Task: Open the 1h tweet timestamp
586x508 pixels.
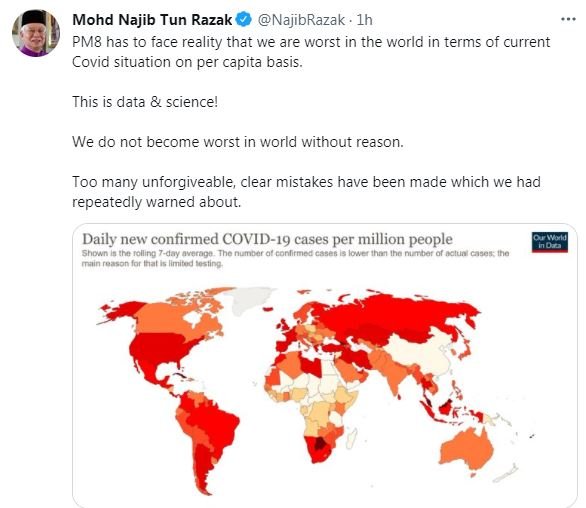Action: (x=364, y=20)
